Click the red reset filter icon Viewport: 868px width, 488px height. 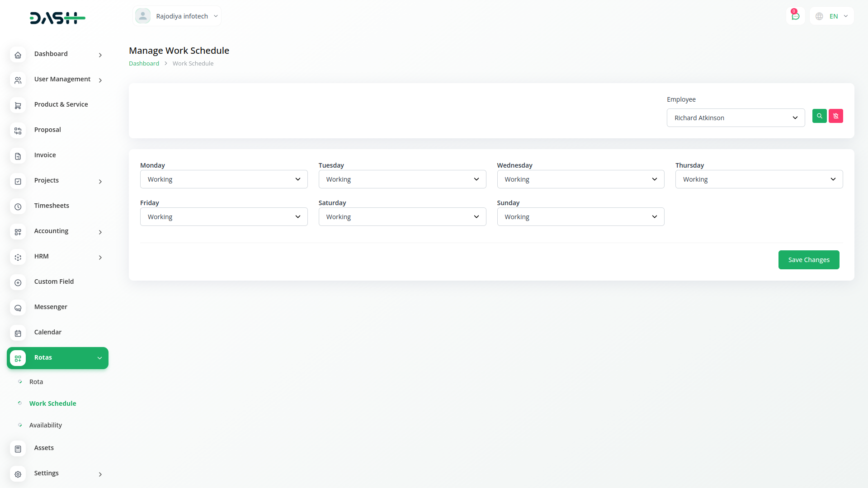(835, 116)
